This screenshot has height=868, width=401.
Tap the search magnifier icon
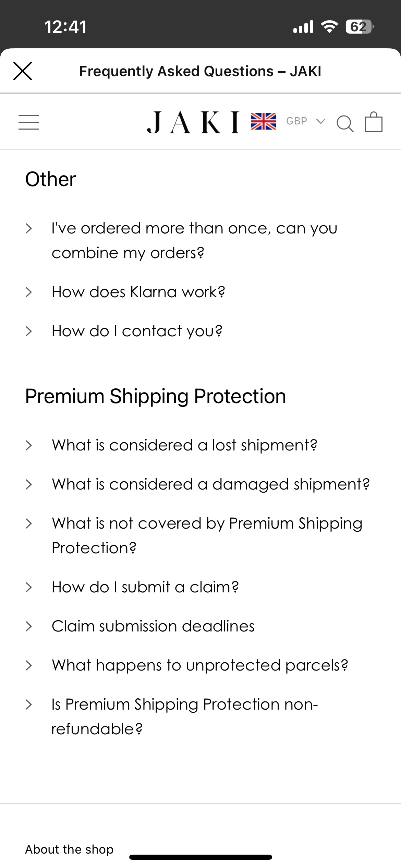tap(345, 123)
